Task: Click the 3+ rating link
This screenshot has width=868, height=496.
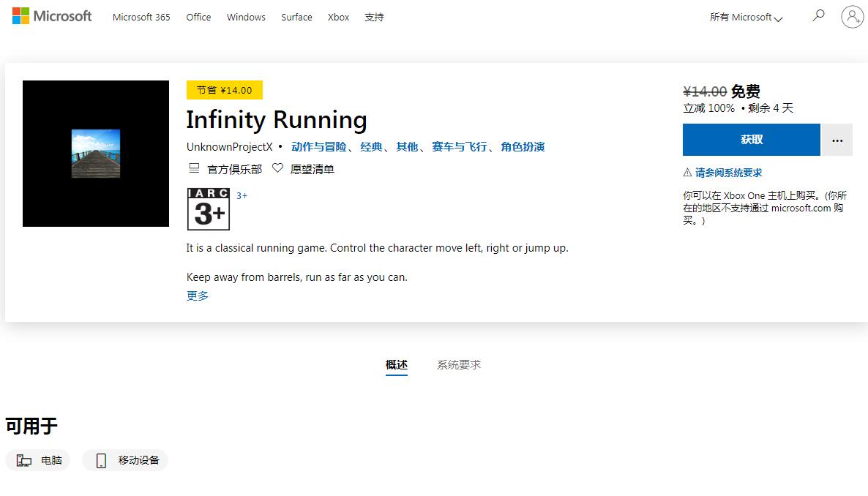Action: coord(242,196)
